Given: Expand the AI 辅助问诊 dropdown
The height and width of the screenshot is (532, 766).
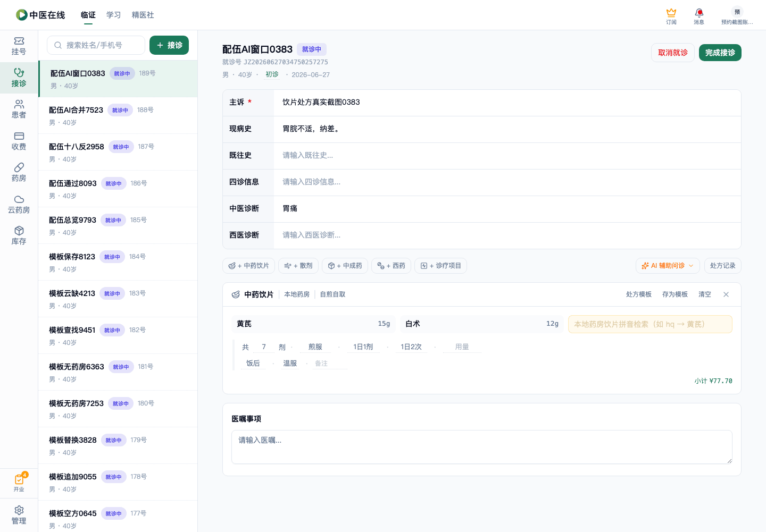Looking at the screenshot, I should click(x=668, y=266).
